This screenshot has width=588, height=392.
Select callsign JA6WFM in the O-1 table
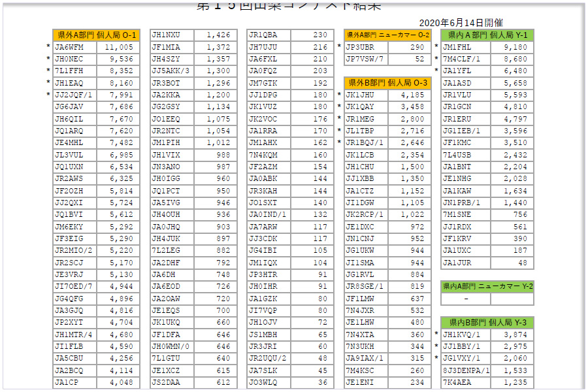[x=69, y=47]
